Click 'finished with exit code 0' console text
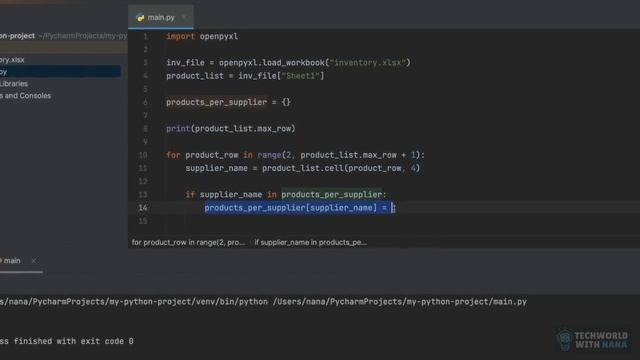The height and width of the screenshot is (360, 640). [x=73, y=341]
